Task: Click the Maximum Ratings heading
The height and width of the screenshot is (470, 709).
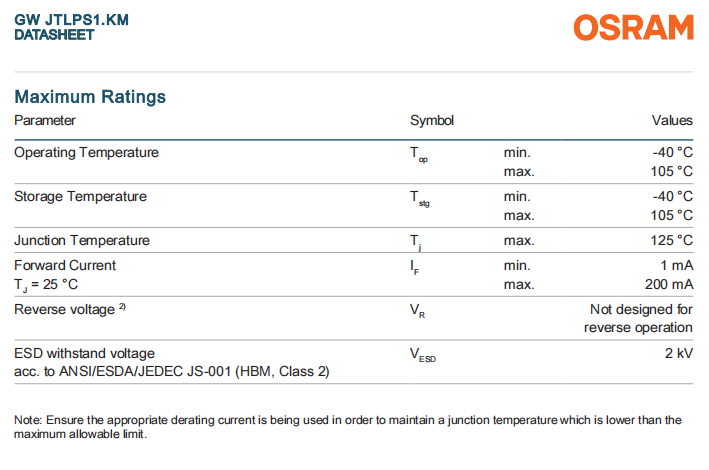Action: tap(90, 97)
